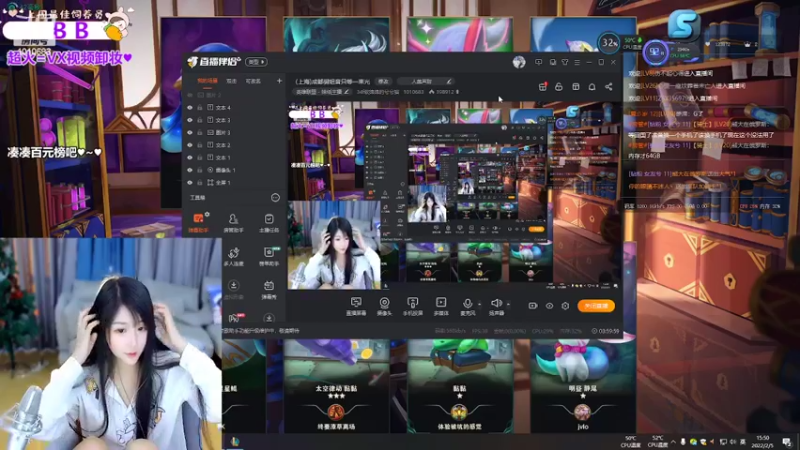800x450 pixels.
Task: Hide the 图片 3 layer
Action: (x=190, y=133)
